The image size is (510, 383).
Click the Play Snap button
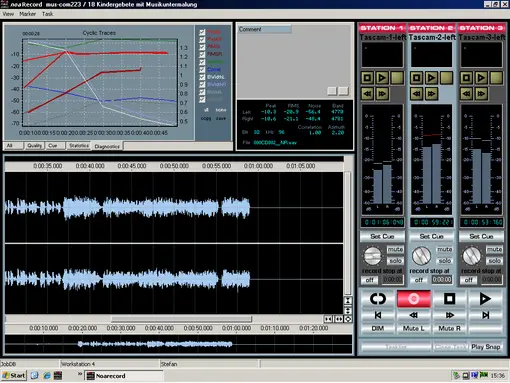(x=486, y=347)
